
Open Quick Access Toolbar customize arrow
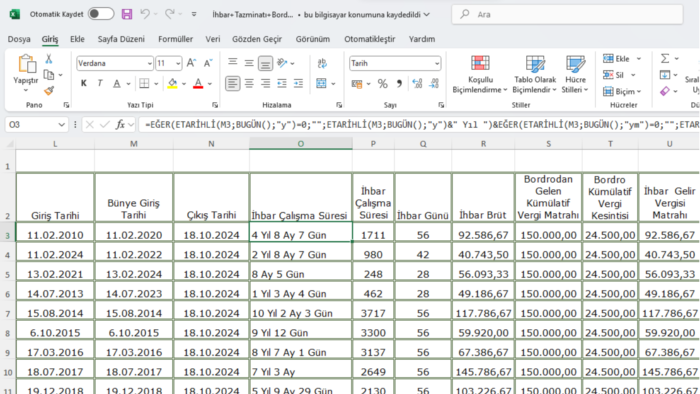coord(194,14)
